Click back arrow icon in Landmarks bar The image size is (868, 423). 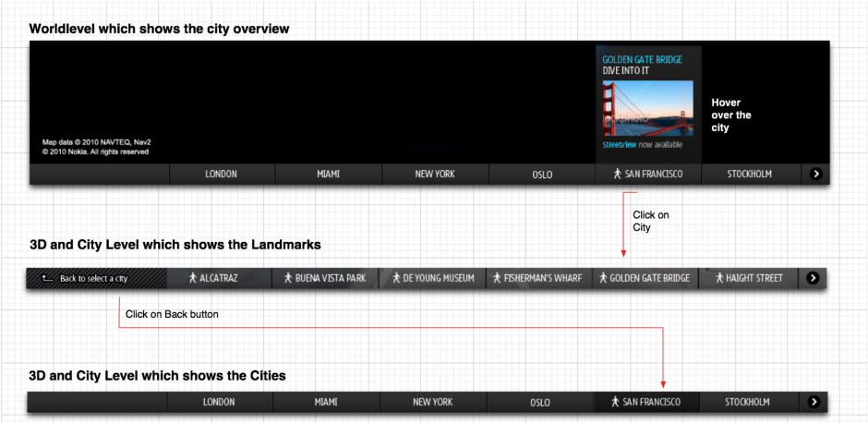point(48,279)
